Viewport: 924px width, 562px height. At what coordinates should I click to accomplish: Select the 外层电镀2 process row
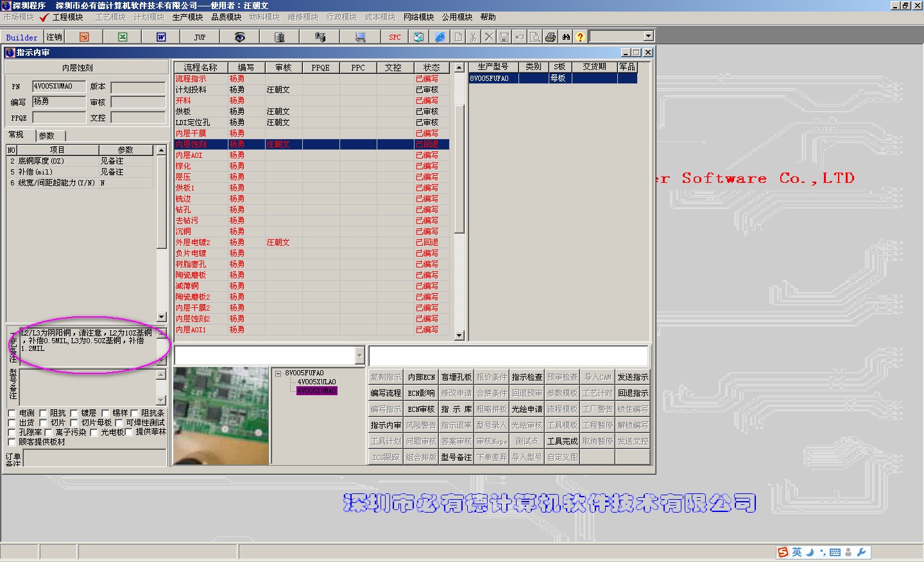(x=312, y=243)
